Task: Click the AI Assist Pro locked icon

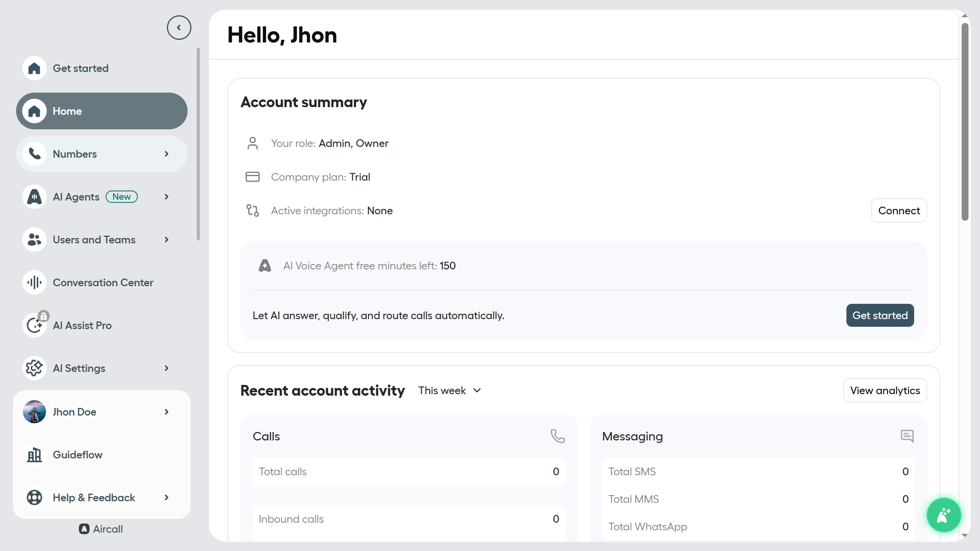Action: point(34,325)
